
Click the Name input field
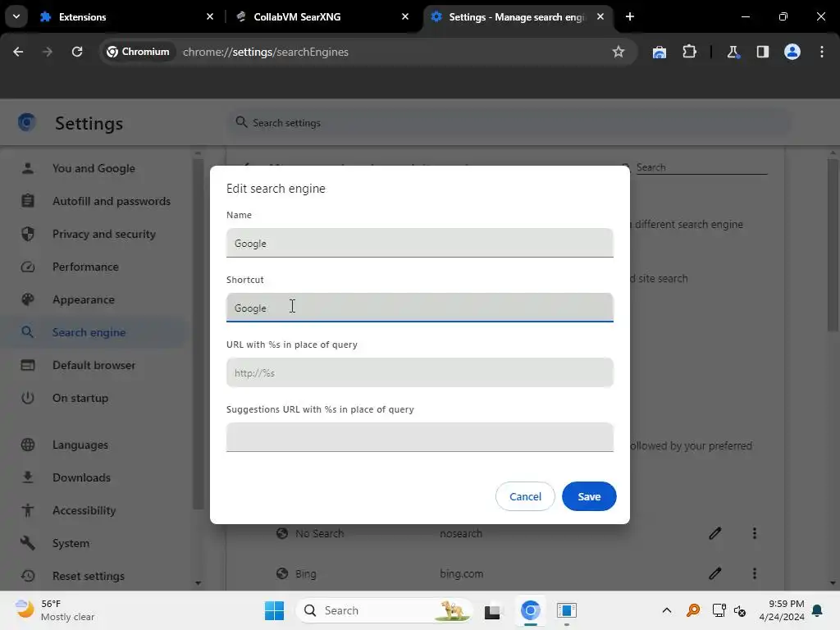point(419,243)
